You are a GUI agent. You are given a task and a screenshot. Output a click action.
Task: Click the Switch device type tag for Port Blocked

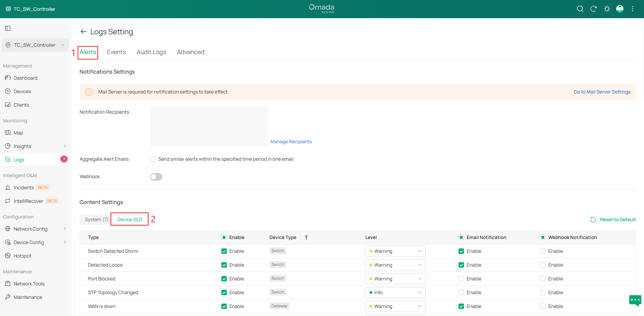[x=278, y=279]
